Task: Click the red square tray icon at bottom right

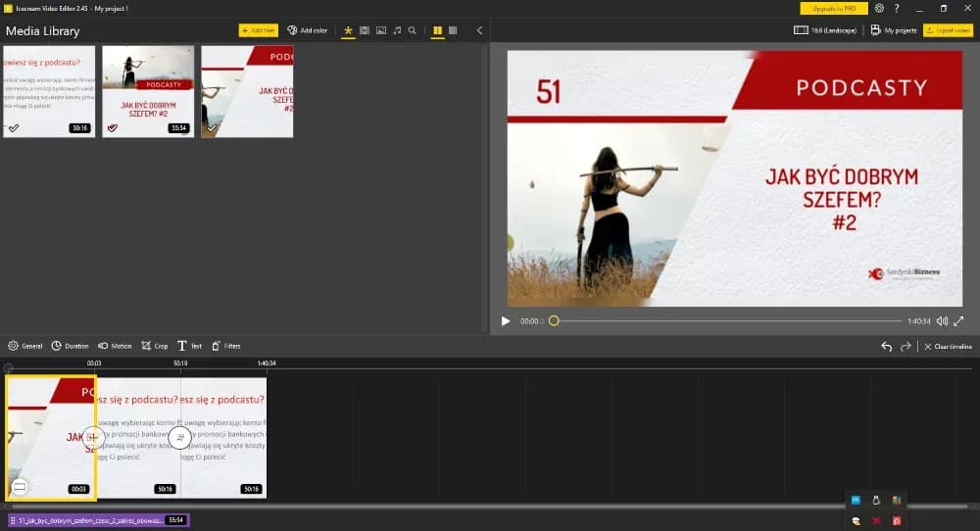Action: pyautogui.click(x=897, y=520)
